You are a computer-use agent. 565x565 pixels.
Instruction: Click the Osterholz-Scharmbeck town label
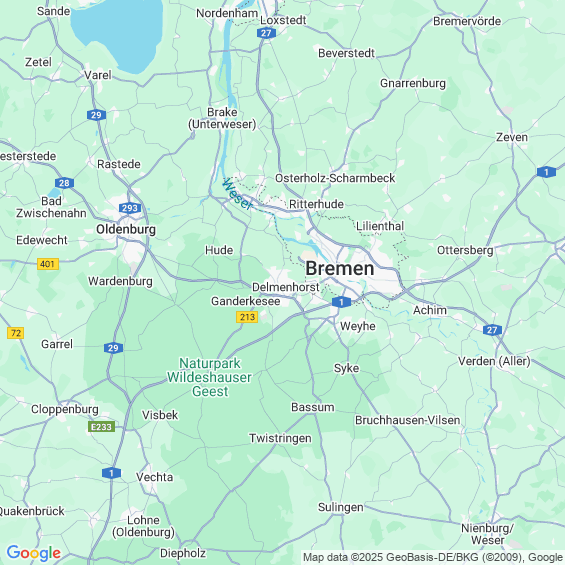tap(335, 178)
